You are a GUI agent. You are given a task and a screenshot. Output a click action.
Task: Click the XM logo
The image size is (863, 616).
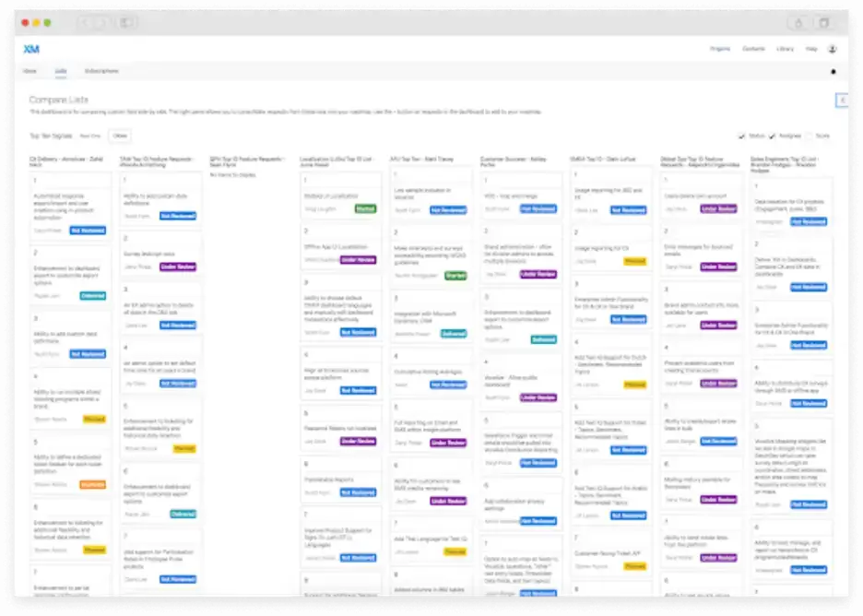point(30,51)
